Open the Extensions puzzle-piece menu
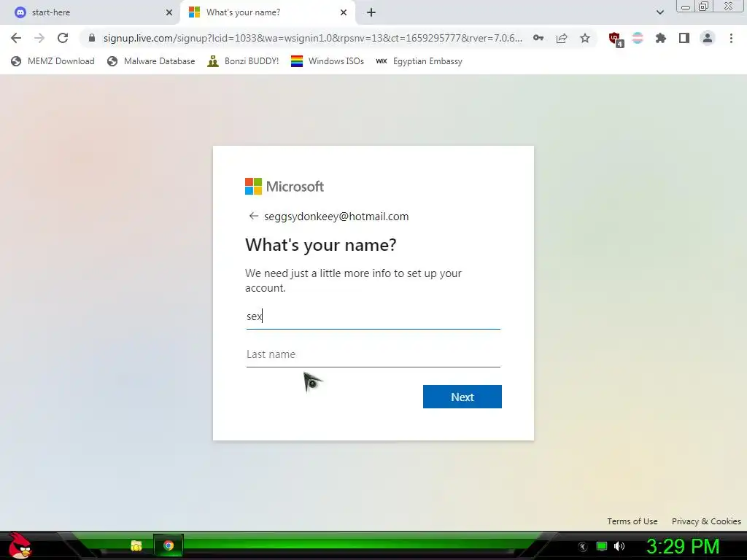 pyautogui.click(x=661, y=38)
